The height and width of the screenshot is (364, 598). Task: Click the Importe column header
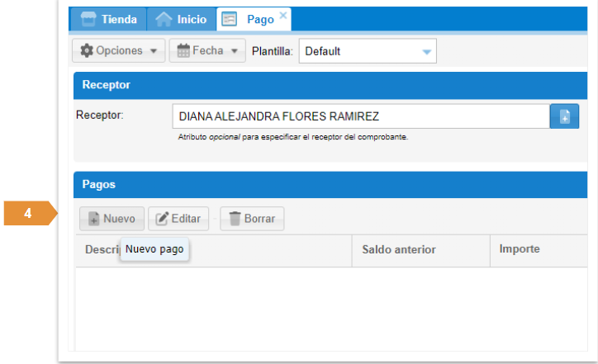520,249
